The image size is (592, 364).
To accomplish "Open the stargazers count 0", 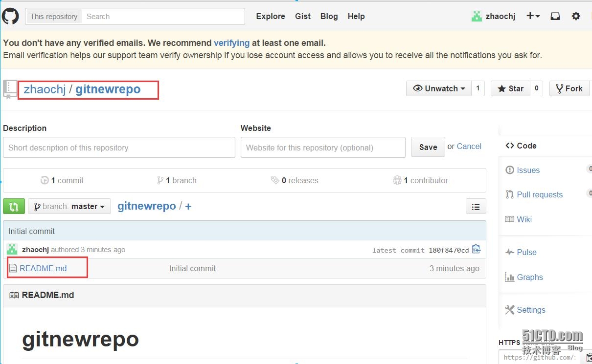I will tap(537, 88).
